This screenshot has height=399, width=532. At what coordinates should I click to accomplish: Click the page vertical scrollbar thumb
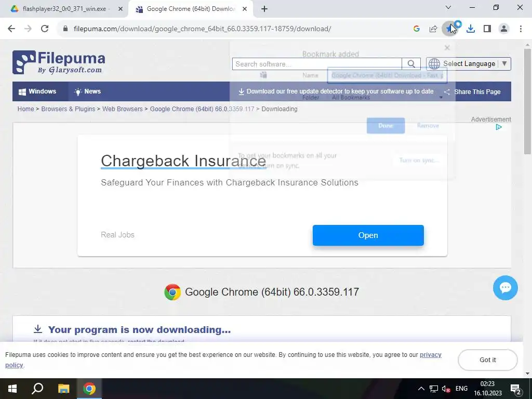pos(527,101)
